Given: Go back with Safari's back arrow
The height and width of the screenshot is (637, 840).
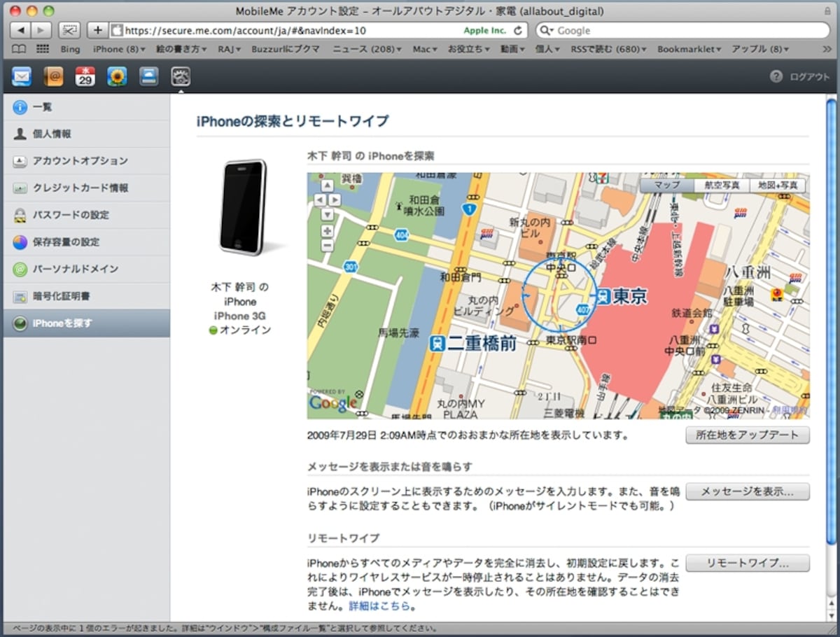Looking at the screenshot, I should 21,30.
